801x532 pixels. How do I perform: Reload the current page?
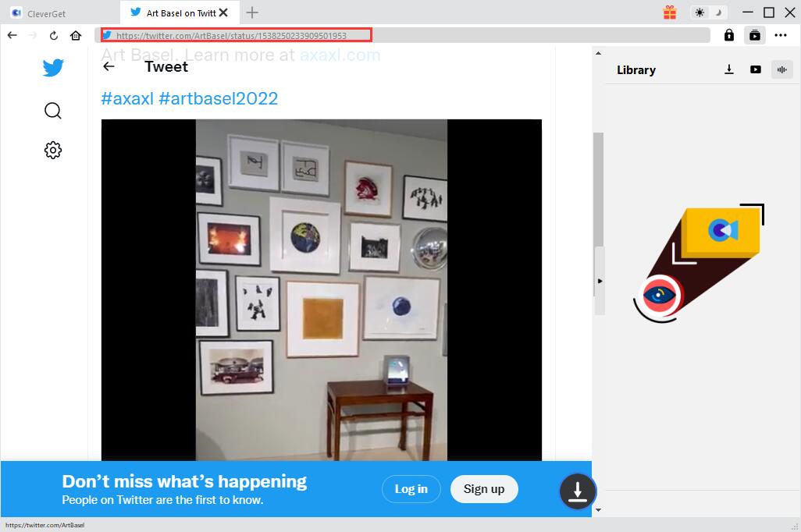(x=54, y=35)
